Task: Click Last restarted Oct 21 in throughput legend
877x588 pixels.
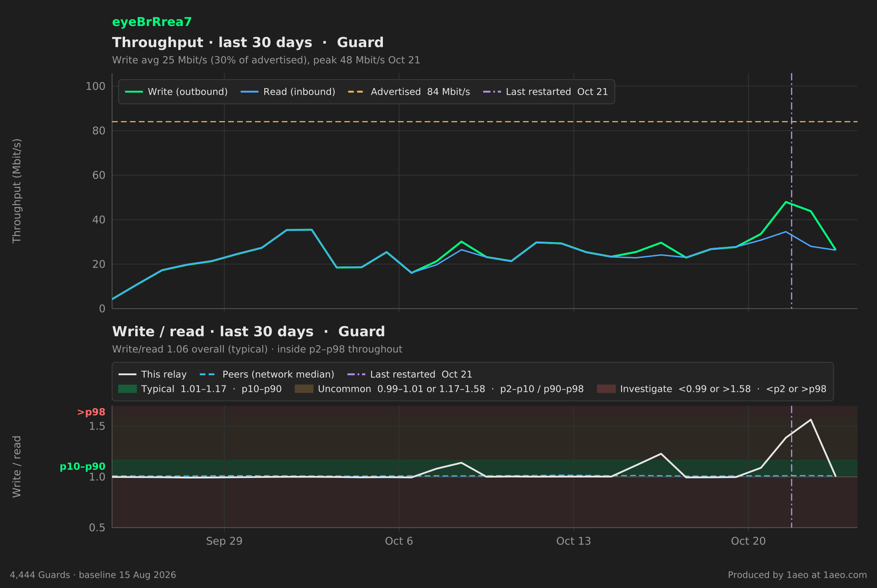Action: pyautogui.click(x=545, y=92)
